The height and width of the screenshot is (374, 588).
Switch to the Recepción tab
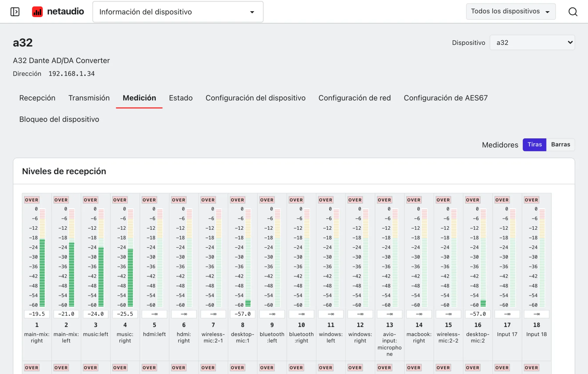pos(37,98)
